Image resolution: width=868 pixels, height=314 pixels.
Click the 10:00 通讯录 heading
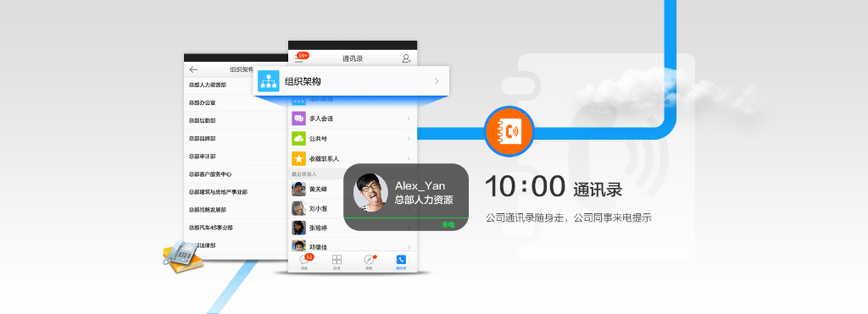[554, 187]
